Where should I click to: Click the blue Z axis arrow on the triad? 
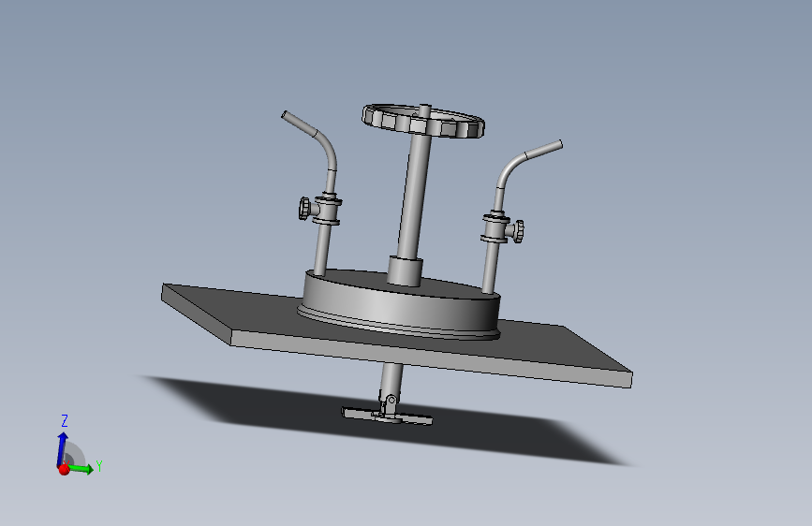coord(63,447)
